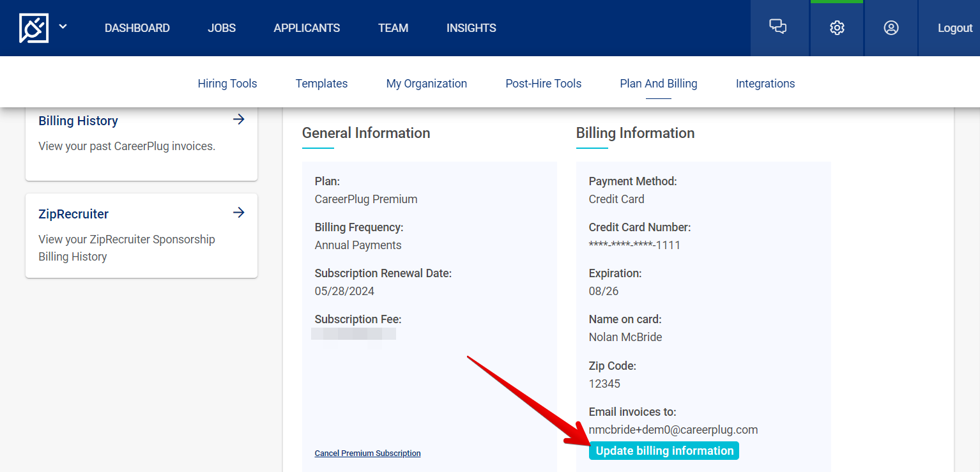This screenshot has height=472, width=980.
Task: Click the expiration value '08/26'
Action: 604,291
